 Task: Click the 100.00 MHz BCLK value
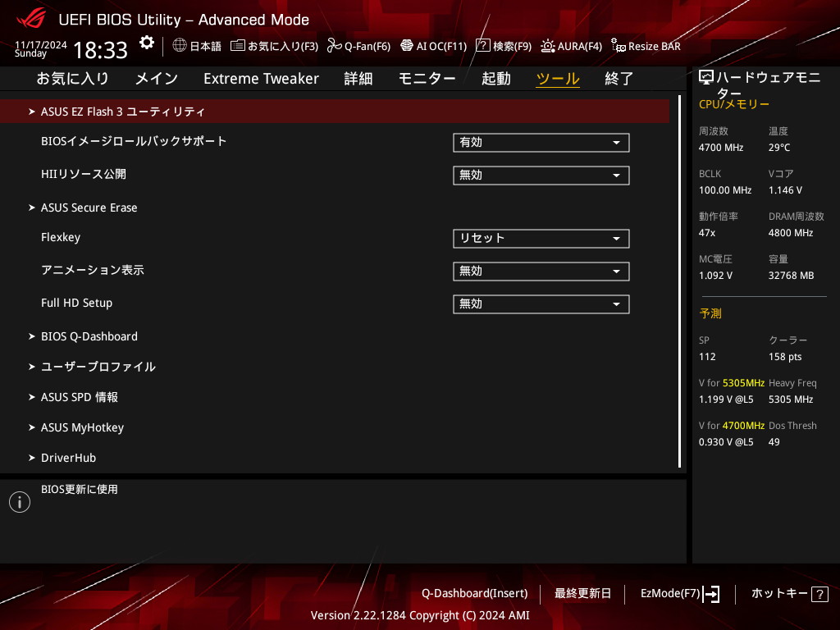click(x=725, y=190)
